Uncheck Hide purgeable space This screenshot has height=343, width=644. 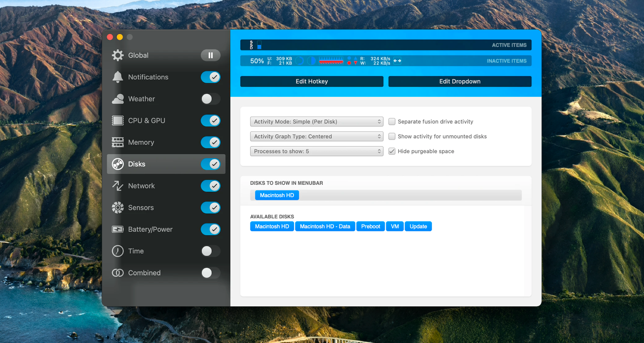pos(392,151)
